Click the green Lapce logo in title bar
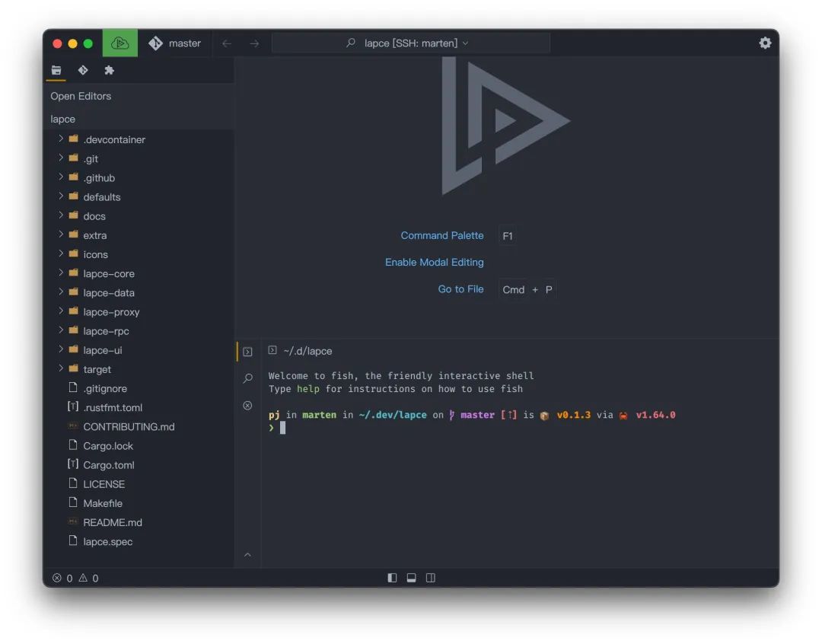This screenshot has height=644, width=822. [119, 43]
